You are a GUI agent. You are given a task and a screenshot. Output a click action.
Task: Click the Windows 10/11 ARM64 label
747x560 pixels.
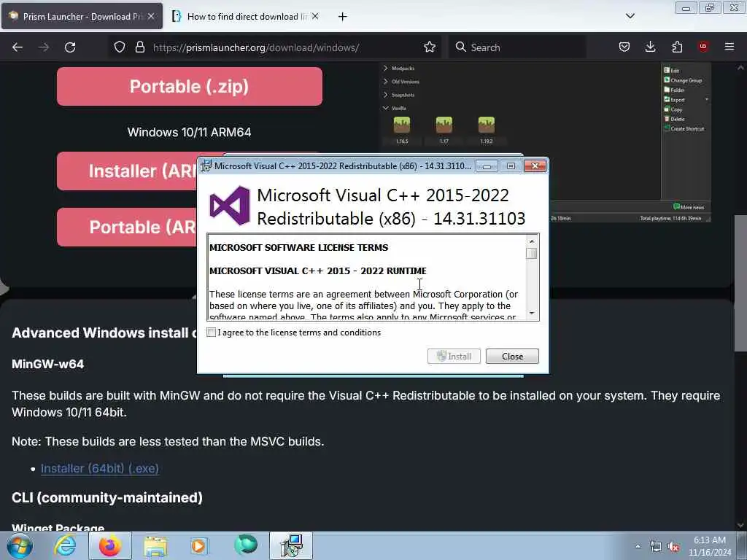pos(189,133)
